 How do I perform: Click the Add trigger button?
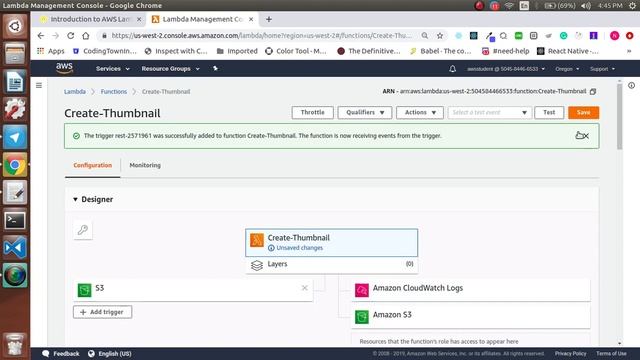click(x=102, y=312)
